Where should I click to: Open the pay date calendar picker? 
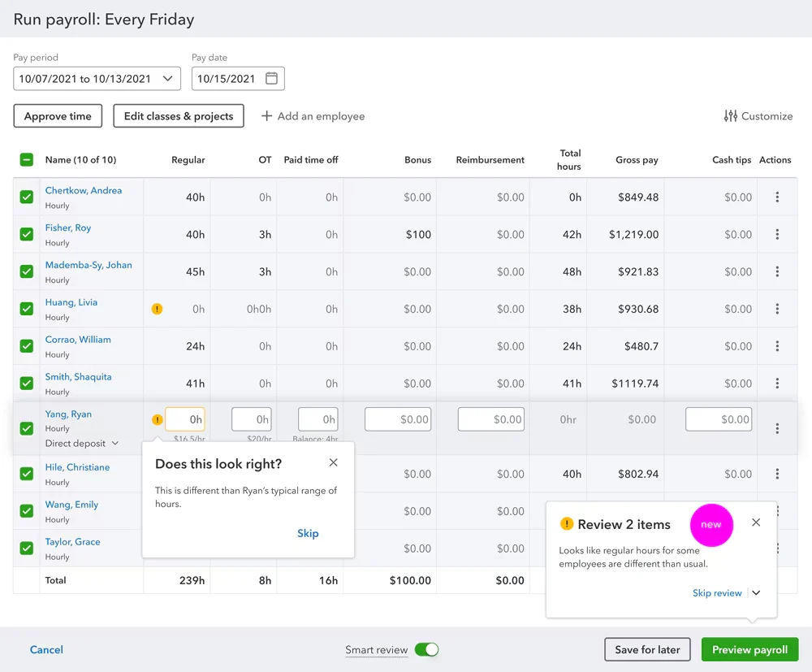[x=271, y=79]
